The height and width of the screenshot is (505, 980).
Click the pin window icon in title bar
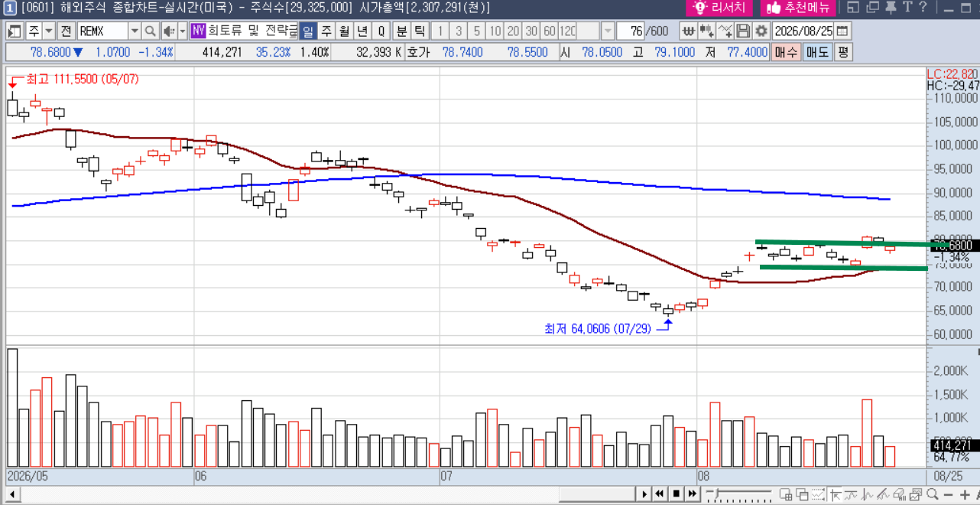889,8
